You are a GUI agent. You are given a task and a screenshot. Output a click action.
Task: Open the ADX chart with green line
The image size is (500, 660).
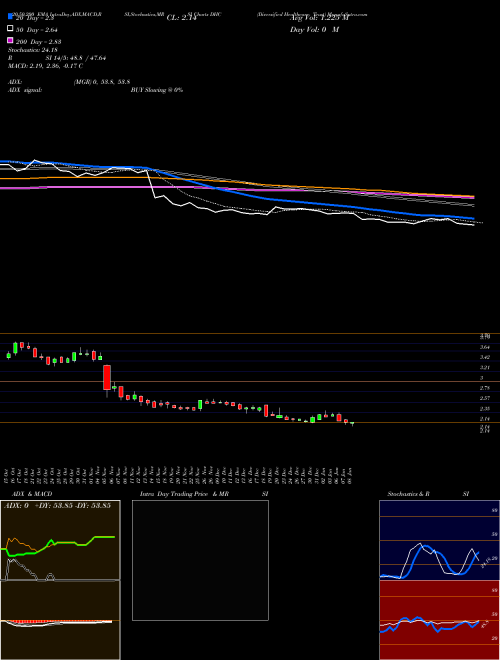tap(60, 540)
